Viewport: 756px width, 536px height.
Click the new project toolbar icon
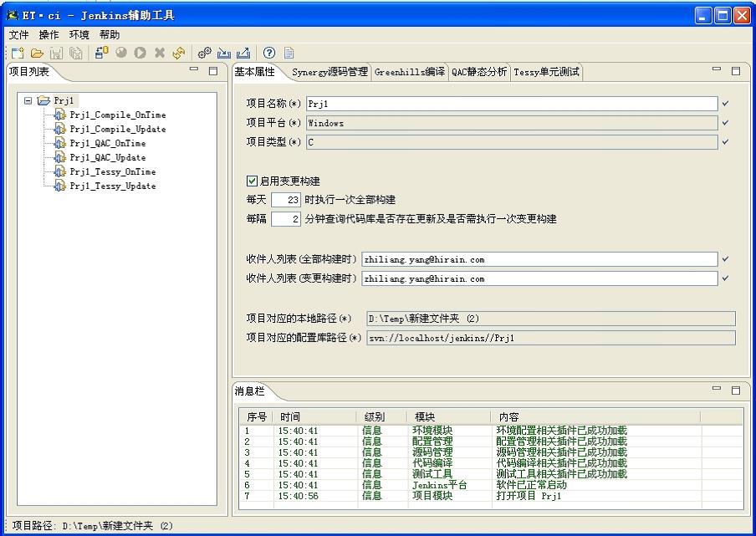tap(18, 53)
